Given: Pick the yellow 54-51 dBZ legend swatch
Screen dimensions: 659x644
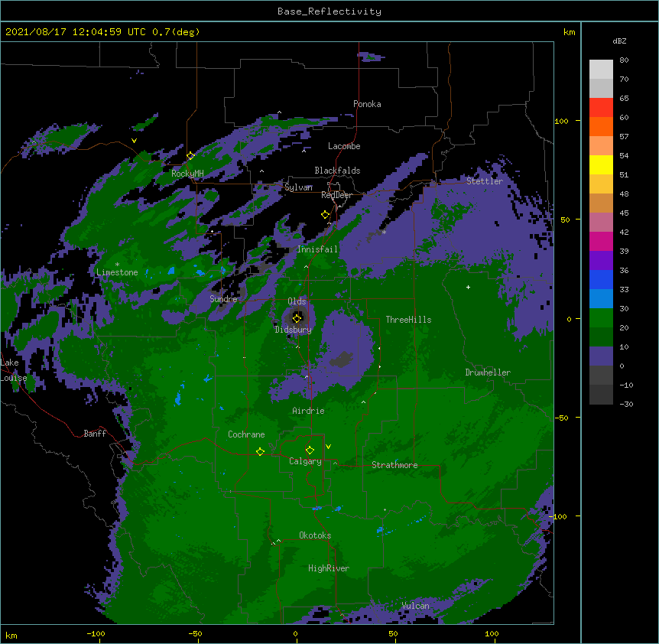Looking at the screenshot, I should [601, 164].
